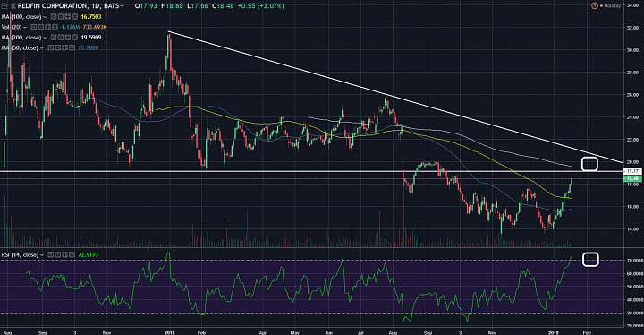Remove the Vol (20) indicator with X icon
The width and height of the screenshot is (644, 335).
coord(55,27)
